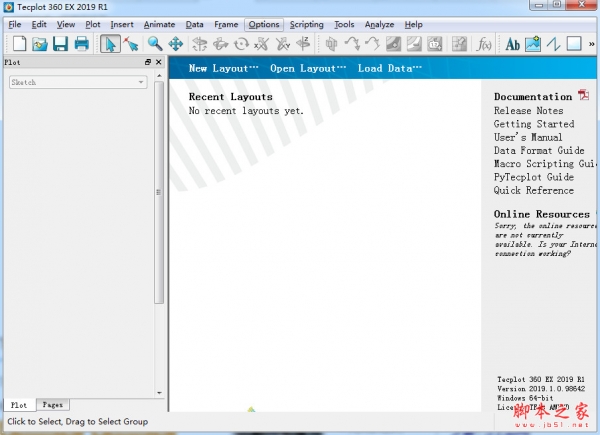The width and height of the screenshot is (600, 435).
Task: Open the Analyze menu
Action: [379, 24]
